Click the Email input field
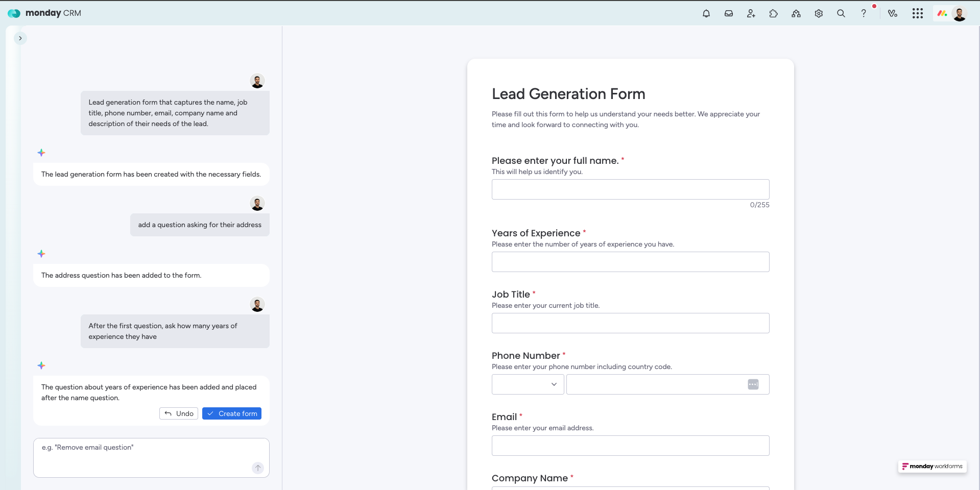 [630, 446]
